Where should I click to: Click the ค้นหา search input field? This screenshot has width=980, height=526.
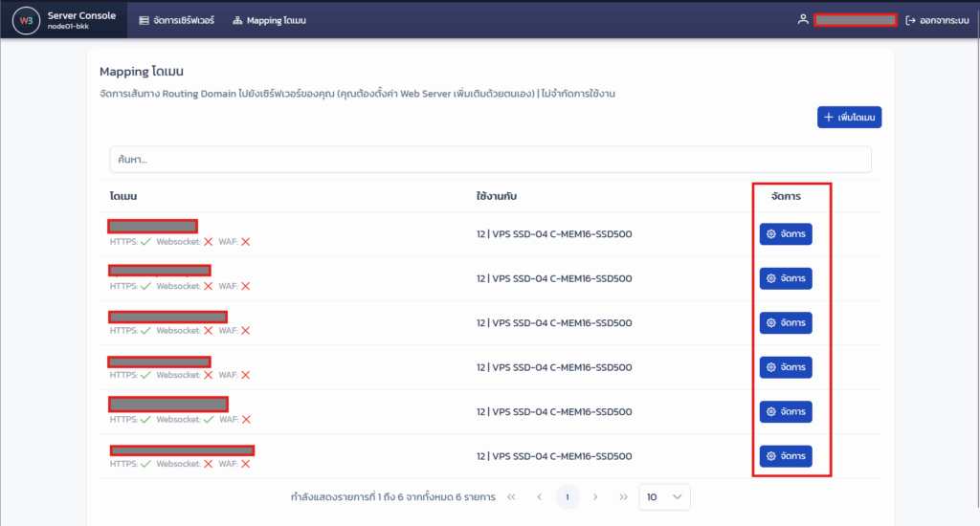tap(490, 160)
